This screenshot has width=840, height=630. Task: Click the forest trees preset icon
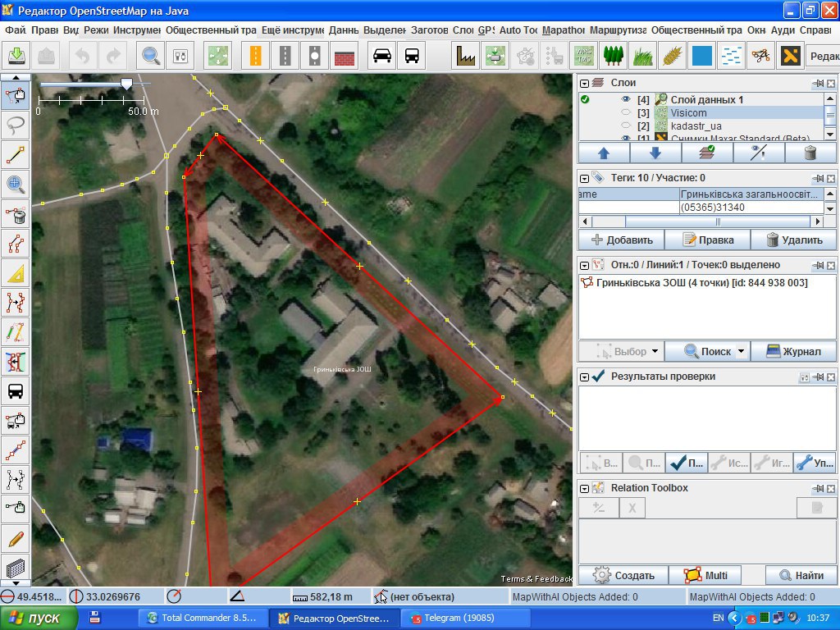pyautogui.click(x=614, y=56)
